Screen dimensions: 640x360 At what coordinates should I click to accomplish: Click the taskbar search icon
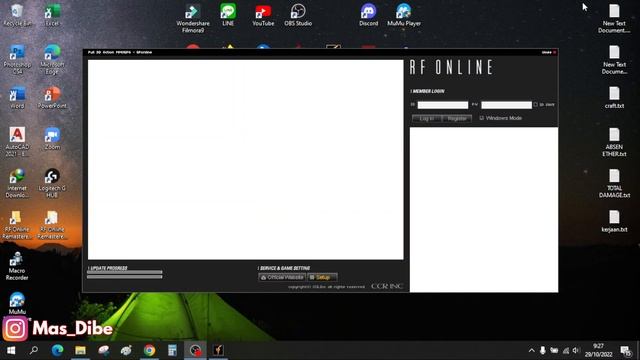[34, 350]
